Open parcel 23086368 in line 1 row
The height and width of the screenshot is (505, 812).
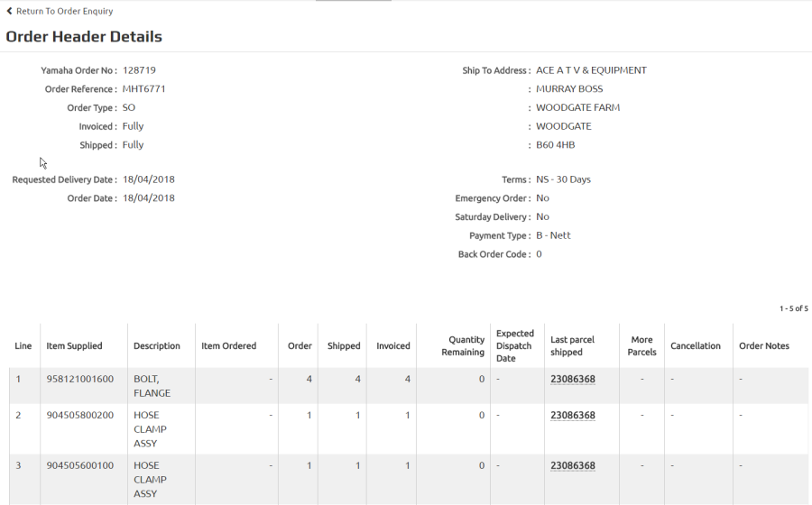coord(573,379)
